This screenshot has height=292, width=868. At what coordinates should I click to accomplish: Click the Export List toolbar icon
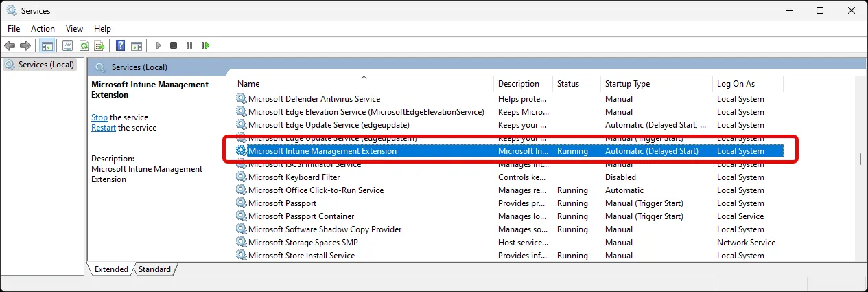coord(99,45)
